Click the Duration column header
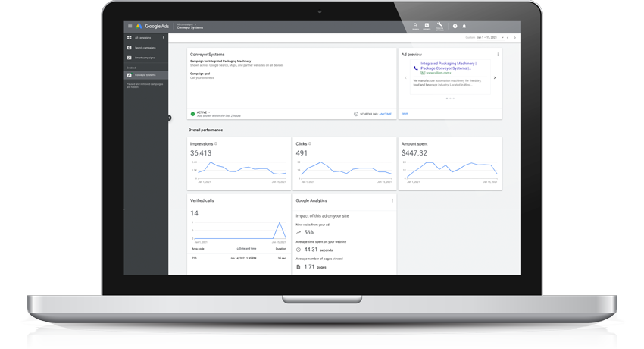The image size is (644, 349). point(280,249)
